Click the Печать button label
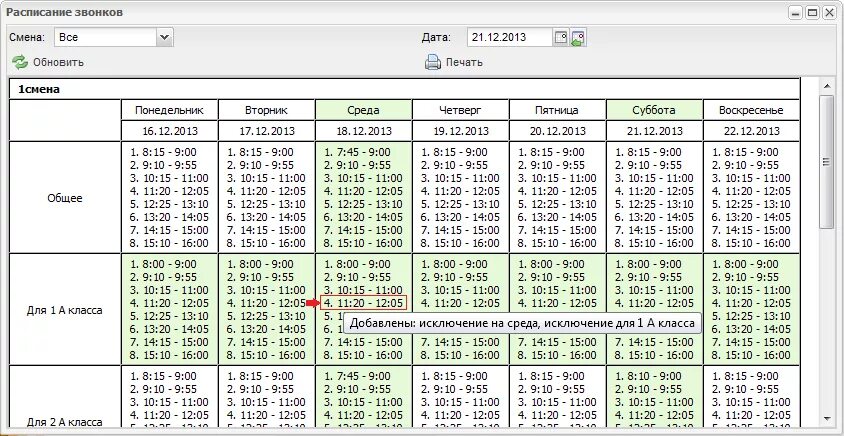844x436 pixels. tap(464, 62)
